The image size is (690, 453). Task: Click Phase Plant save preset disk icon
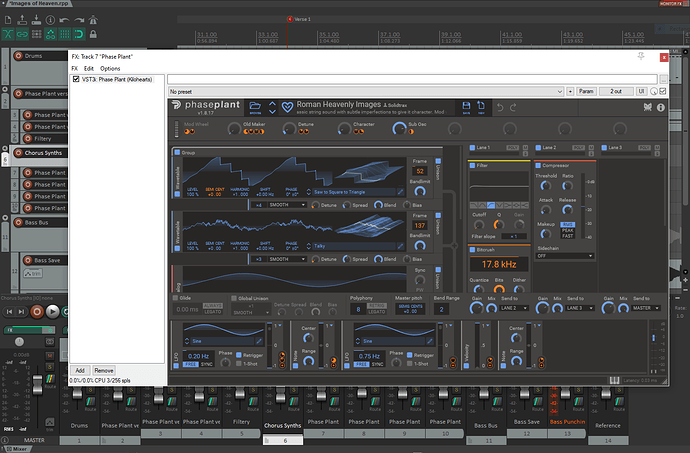pyautogui.click(x=466, y=107)
